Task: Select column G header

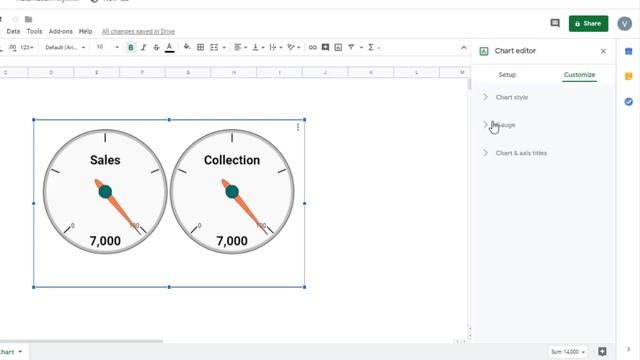Action: (x=188, y=73)
